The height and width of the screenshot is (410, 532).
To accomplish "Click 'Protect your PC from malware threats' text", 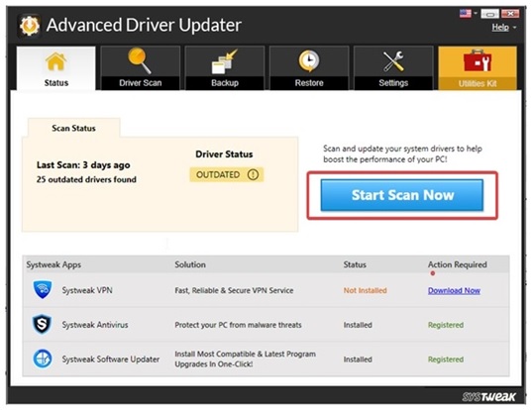I will [238, 325].
